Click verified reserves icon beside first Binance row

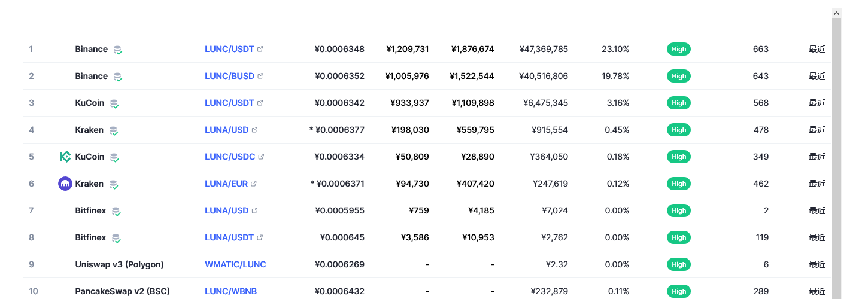(x=118, y=50)
